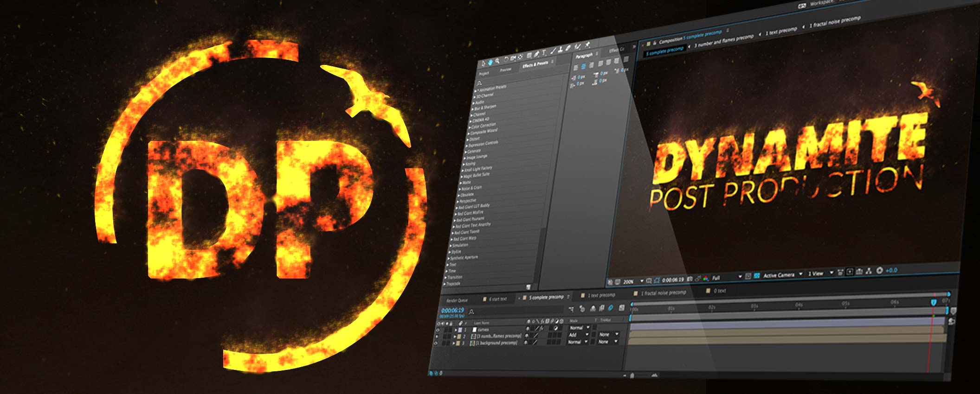The width and height of the screenshot is (980, 394).
Task: Toggle transparency grid in the viewer
Action: click(x=757, y=275)
